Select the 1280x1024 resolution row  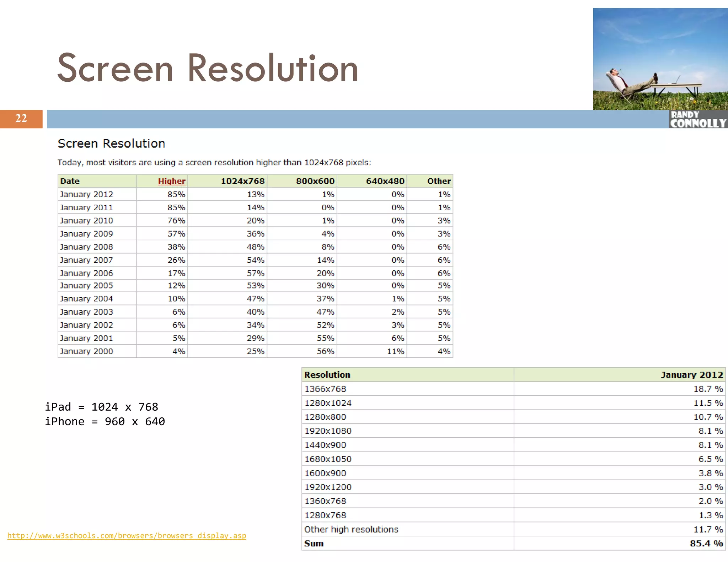pos(514,403)
